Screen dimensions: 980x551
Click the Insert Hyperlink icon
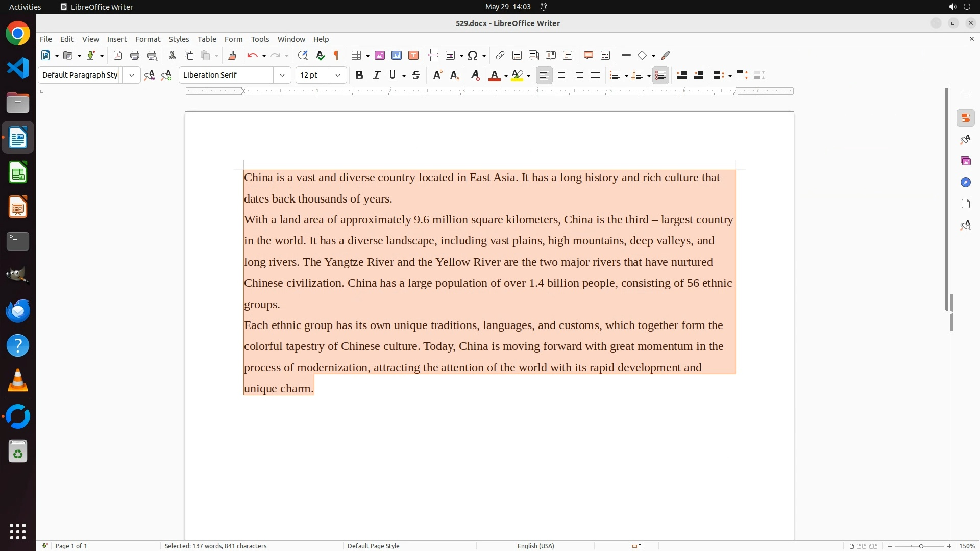pos(500,56)
